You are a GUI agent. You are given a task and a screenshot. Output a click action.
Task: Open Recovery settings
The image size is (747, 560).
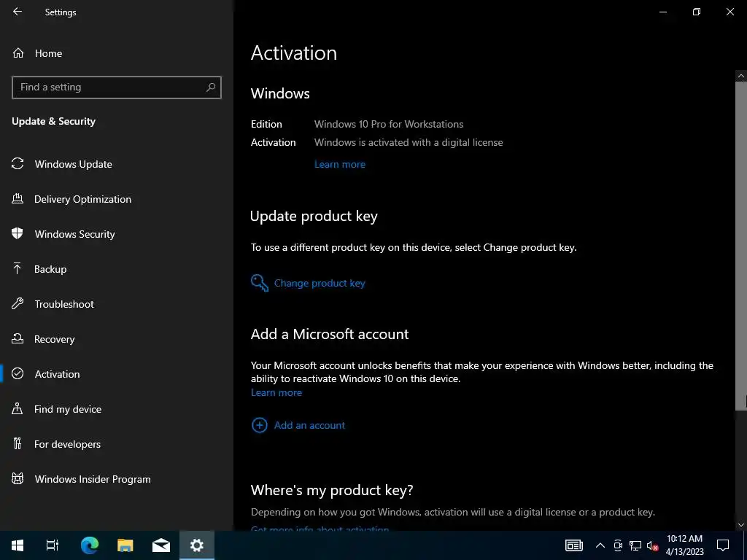[x=54, y=339]
